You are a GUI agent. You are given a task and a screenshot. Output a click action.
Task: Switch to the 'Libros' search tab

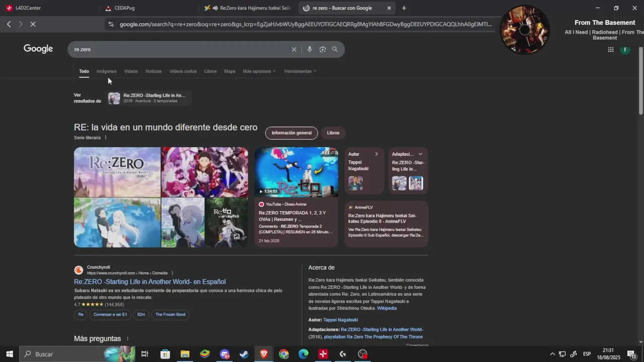tap(210, 71)
